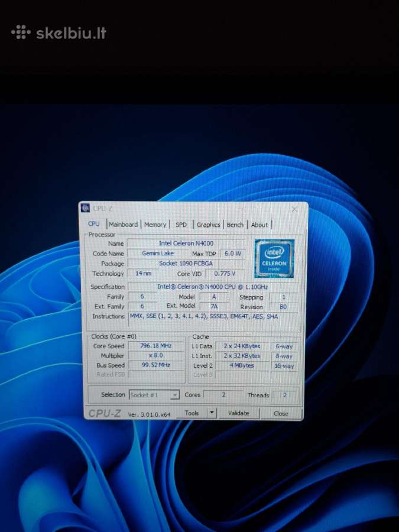
Task: Switch to the Graphics tab
Action: pyautogui.click(x=208, y=225)
